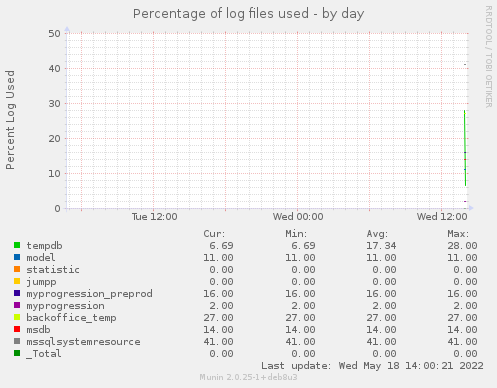Select the mssqlsystemresource legend label
The height and width of the screenshot is (388, 497).
click(x=83, y=342)
